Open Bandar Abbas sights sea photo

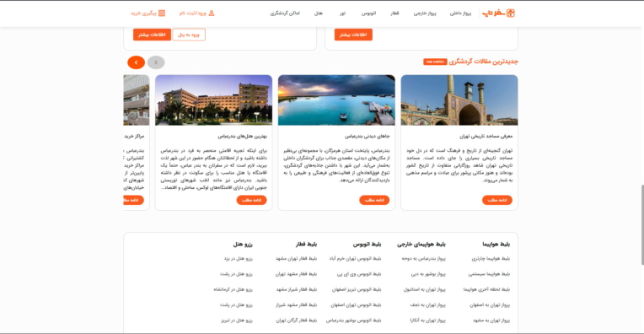point(336,100)
